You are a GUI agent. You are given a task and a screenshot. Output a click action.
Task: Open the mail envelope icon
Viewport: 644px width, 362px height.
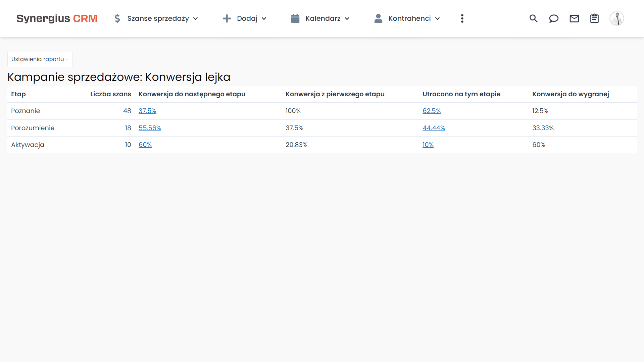tap(574, 18)
